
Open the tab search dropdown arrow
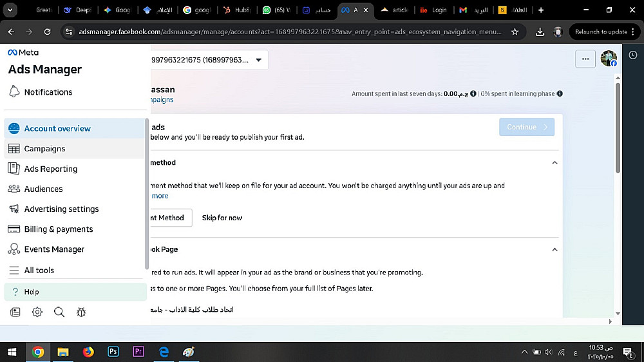coord(10,10)
